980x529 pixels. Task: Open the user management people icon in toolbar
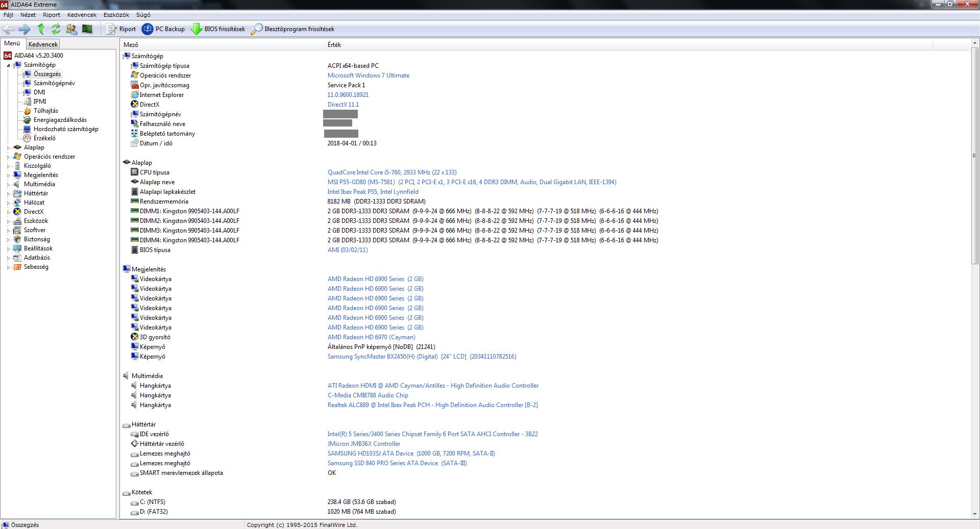[71, 29]
